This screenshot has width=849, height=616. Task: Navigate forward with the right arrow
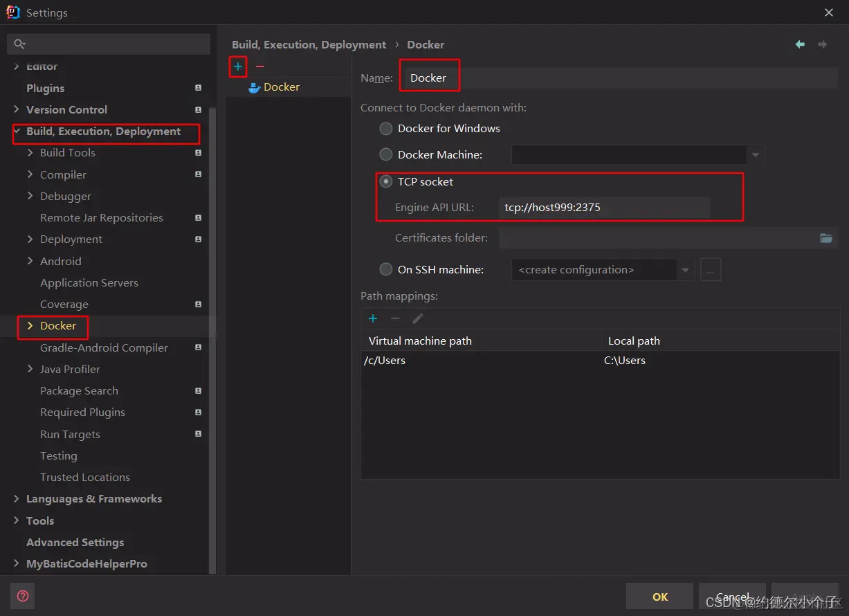(x=823, y=44)
